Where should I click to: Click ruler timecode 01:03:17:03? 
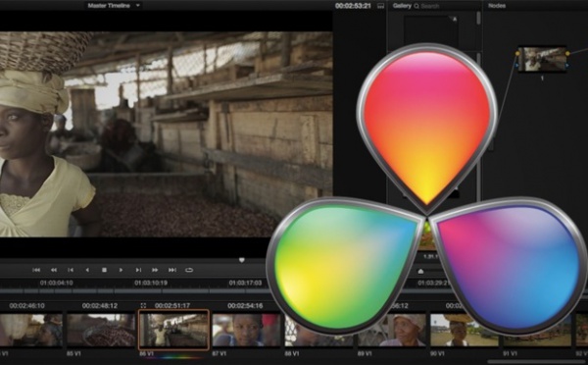pos(245,283)
